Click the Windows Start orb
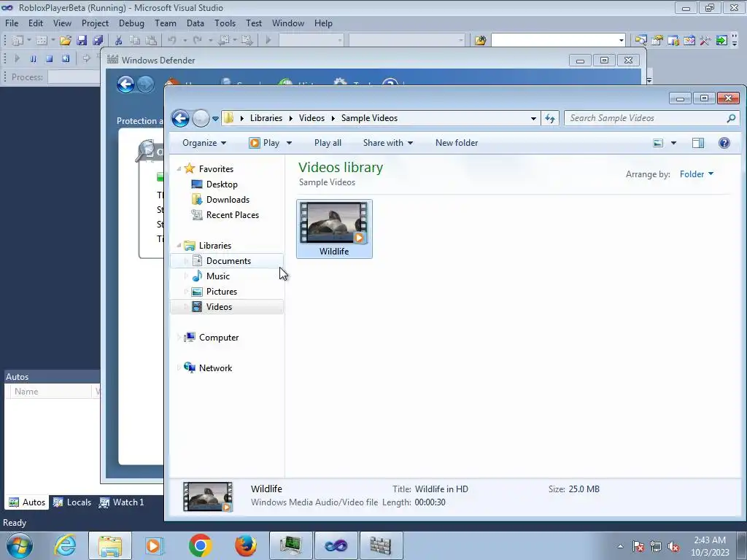Viewport: 747px width, 560px height. (x=20, y=546)
